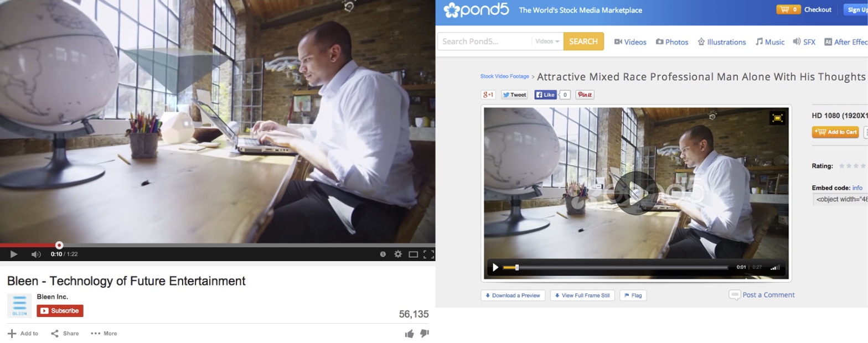Screen dimensions: 868x343
Task: Click the Pond5 player seek bar
Action: 616,268
